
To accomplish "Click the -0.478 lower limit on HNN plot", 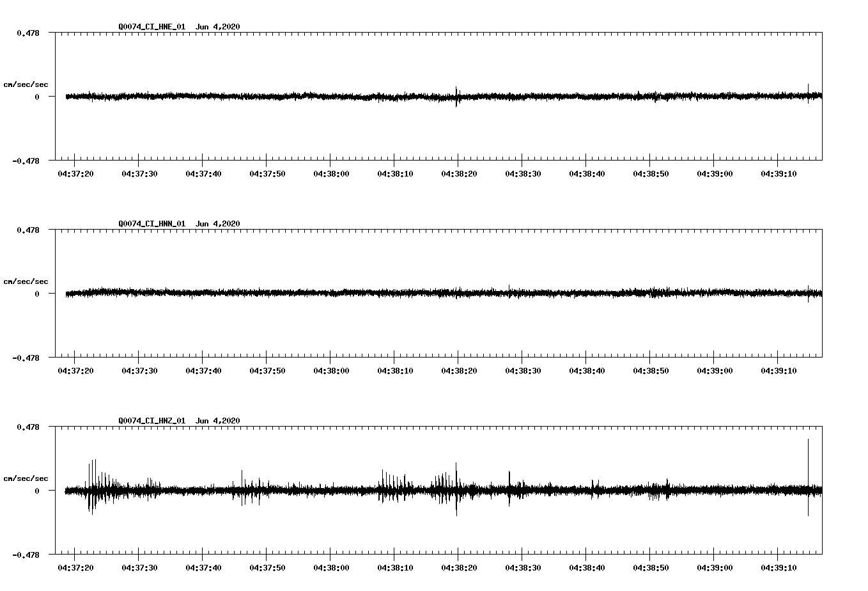I will point(26,358).
